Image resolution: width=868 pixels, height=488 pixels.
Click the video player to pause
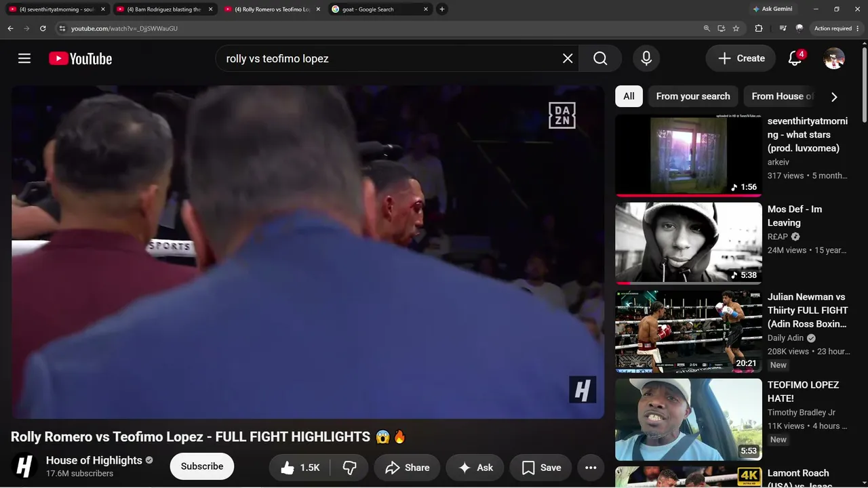(x=307, y=252)
